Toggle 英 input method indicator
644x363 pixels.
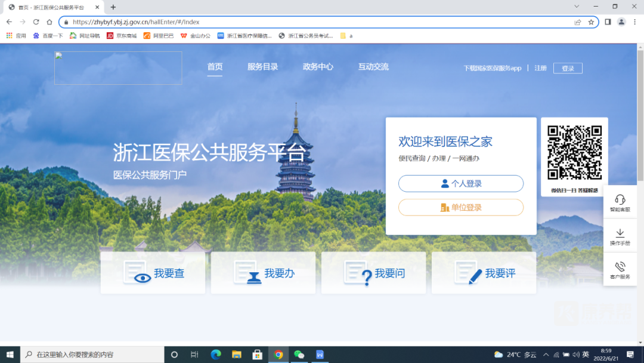[586, 355]
